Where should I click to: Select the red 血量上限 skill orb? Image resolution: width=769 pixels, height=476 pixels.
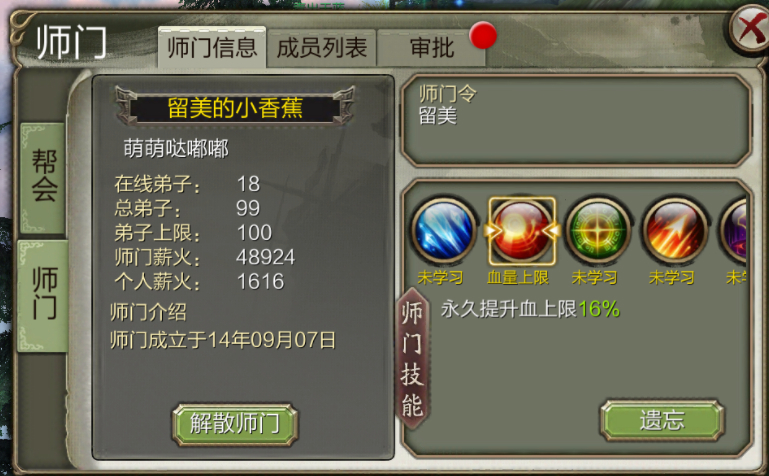click(x=522, y=230)
